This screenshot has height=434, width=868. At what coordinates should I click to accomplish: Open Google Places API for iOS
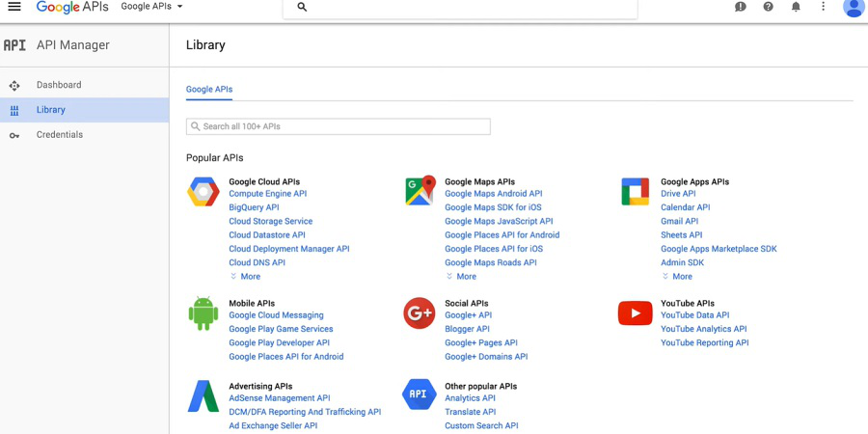pyautogui.click(x=494, y=249)
